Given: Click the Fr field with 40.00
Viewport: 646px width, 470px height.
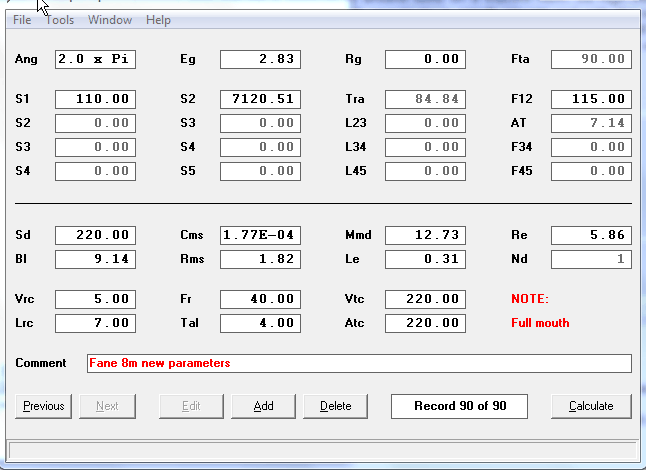Looking at the screenshot, I should point(260,299).
